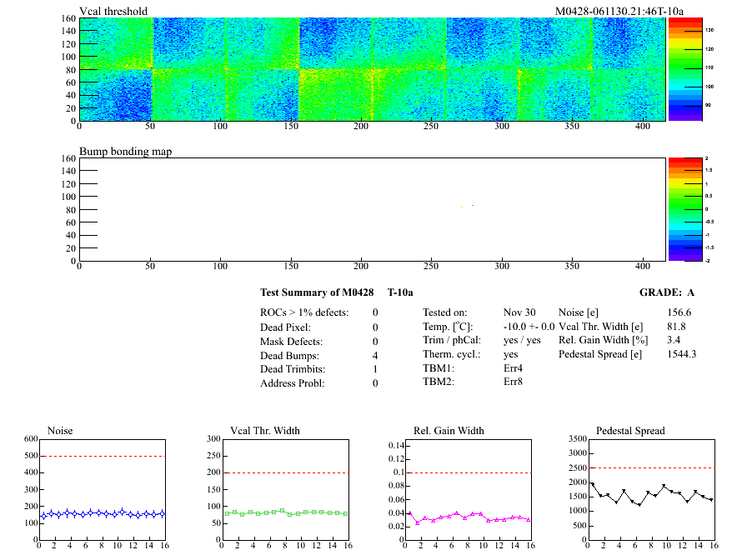
Task: Click the Vcal threshold color scale bar
Action: (x=682, y=68)
